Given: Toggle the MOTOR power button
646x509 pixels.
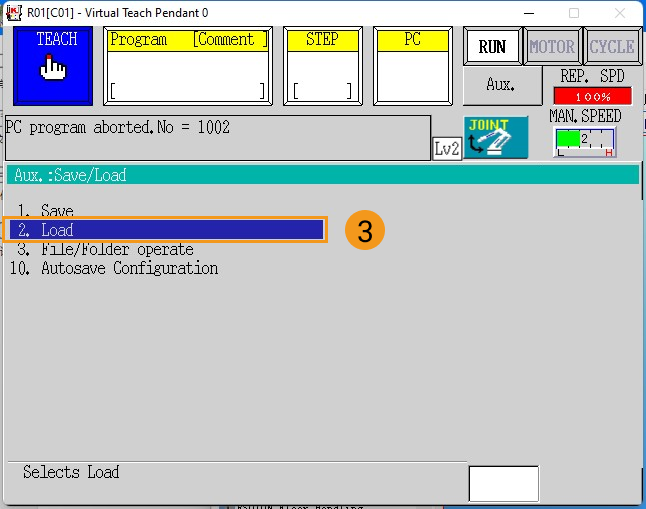Looking at the screenshot, I should (x=552, y=47).
